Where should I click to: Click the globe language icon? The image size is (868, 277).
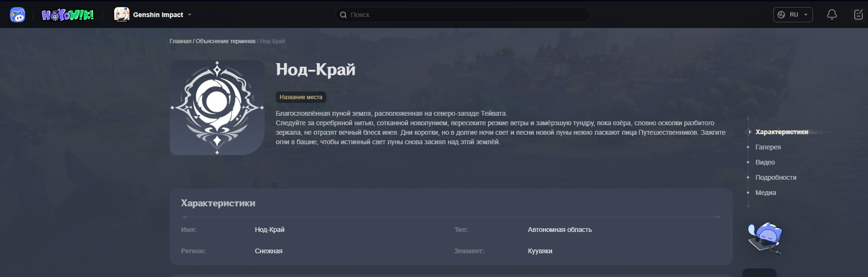pyautogui.click(x=781, y=15)
